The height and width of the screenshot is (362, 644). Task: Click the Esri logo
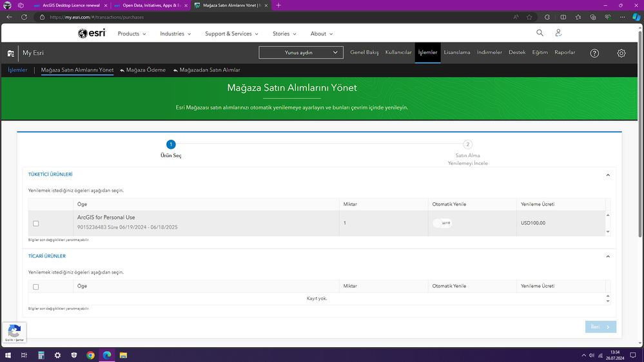pos(92,33)
